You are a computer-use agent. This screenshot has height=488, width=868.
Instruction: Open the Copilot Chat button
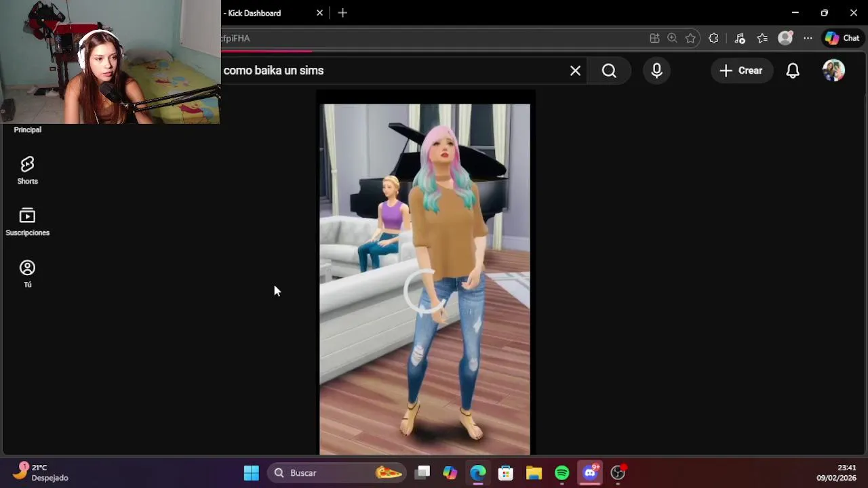(x=842, y=38)
